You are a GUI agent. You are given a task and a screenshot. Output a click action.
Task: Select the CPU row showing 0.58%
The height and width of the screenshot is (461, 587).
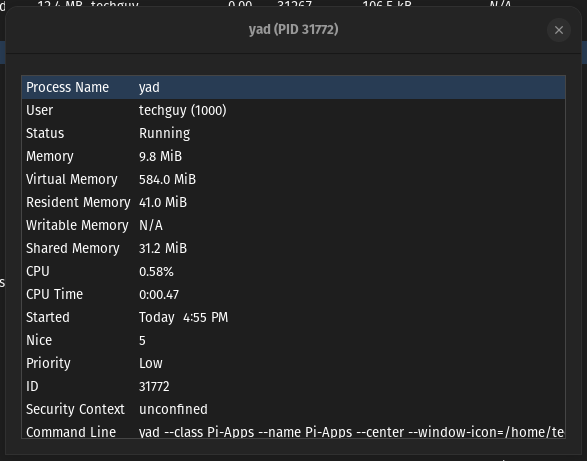(x=294, y=272)
